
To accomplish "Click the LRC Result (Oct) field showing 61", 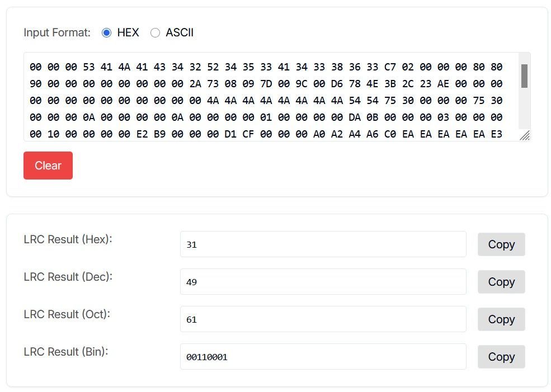I will (323, 319).
